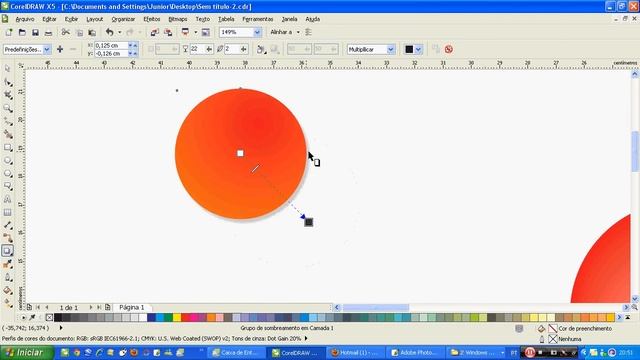Viewport: 640px width, 360px height.
Task: Open the Efeitos menu
Action: coord(152,19)
